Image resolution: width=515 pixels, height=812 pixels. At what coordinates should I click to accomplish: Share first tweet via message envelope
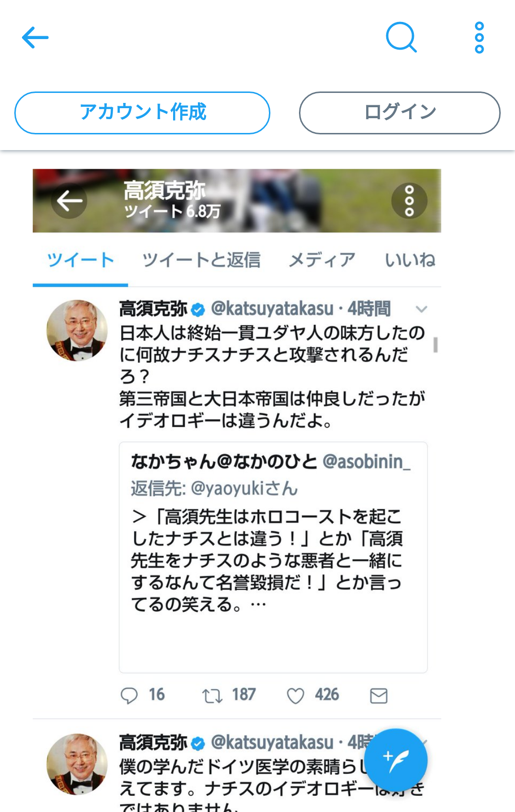(x=379, y=696)
